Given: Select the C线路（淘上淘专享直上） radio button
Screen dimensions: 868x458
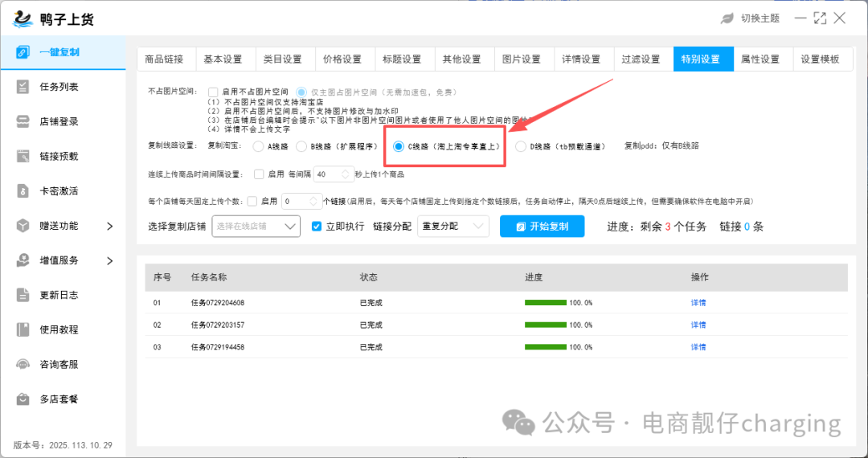Looking at the screenshot, I should pyautogui.click(x=398, y=146).
